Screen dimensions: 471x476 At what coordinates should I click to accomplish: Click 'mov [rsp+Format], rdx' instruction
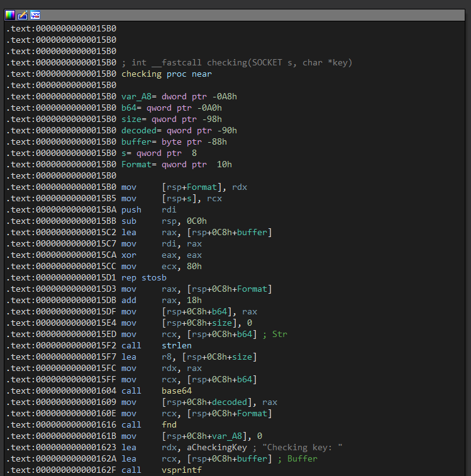pyautogui.click(x=184, y=187)
